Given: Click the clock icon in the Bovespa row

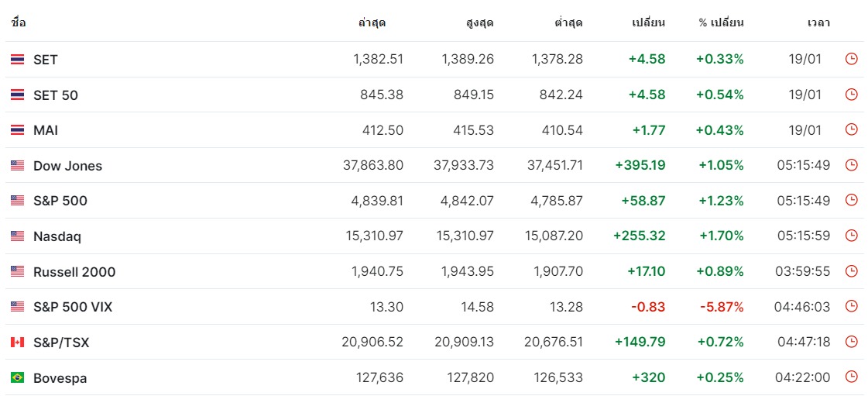Looking at the screenshot, I should [x=852, y=377].
